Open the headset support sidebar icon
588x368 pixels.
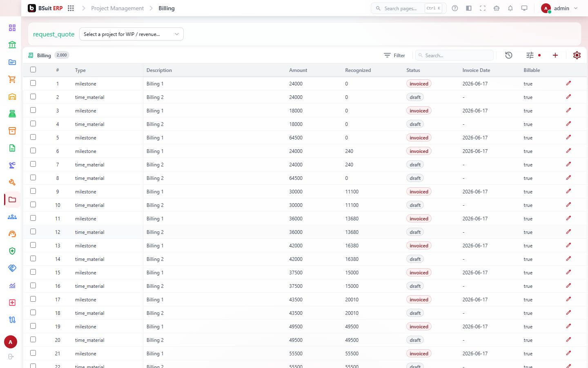12,234
